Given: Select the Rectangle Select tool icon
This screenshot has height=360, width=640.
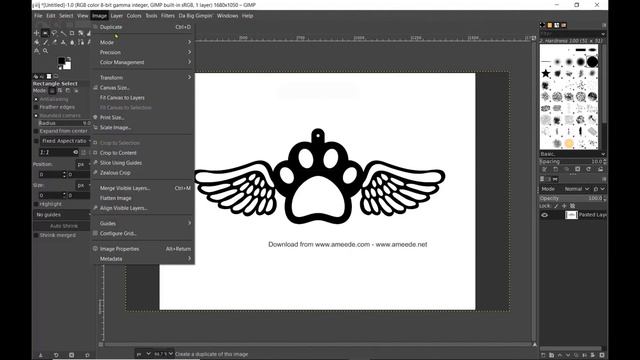Looking at the screenshot, I should (45, 33).
